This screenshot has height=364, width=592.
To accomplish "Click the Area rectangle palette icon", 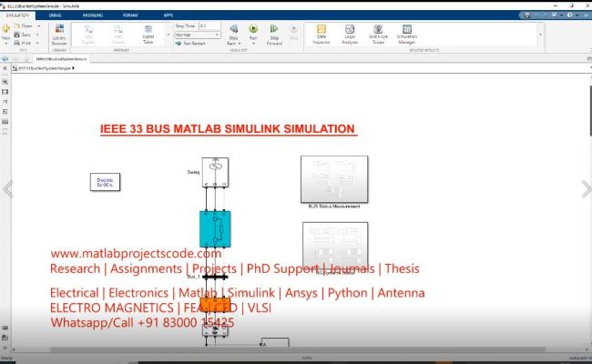I will click(x=5, y=131).
